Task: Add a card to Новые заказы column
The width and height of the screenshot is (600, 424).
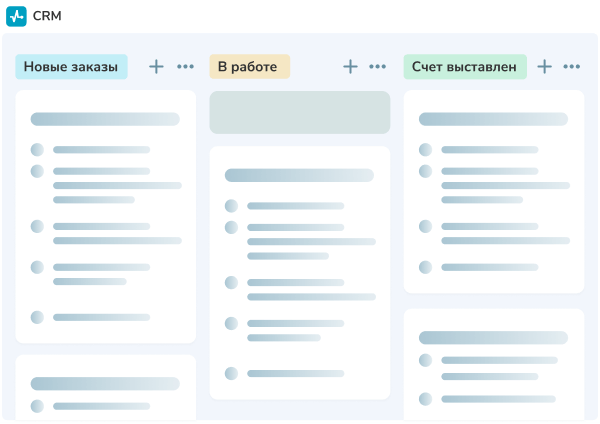Action: pos(156,66)
